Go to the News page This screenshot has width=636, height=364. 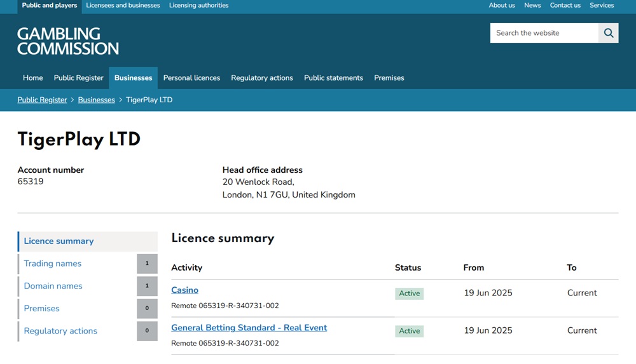pyautogui.click(x=532, y=5)
